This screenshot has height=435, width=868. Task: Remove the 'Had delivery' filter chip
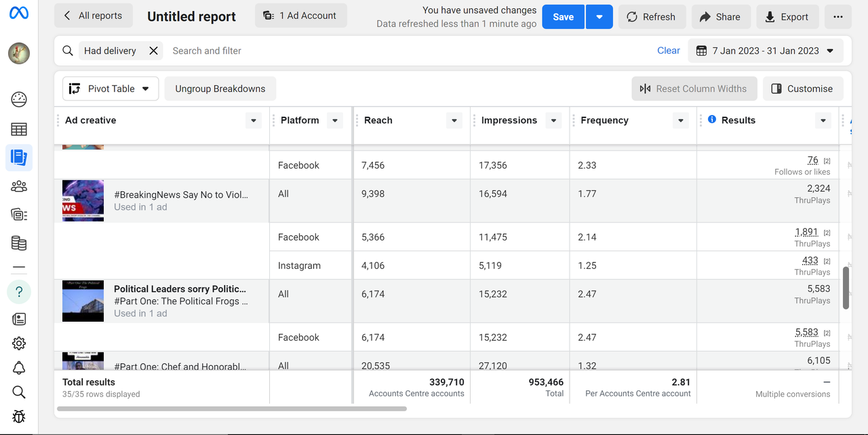(153, 51)
